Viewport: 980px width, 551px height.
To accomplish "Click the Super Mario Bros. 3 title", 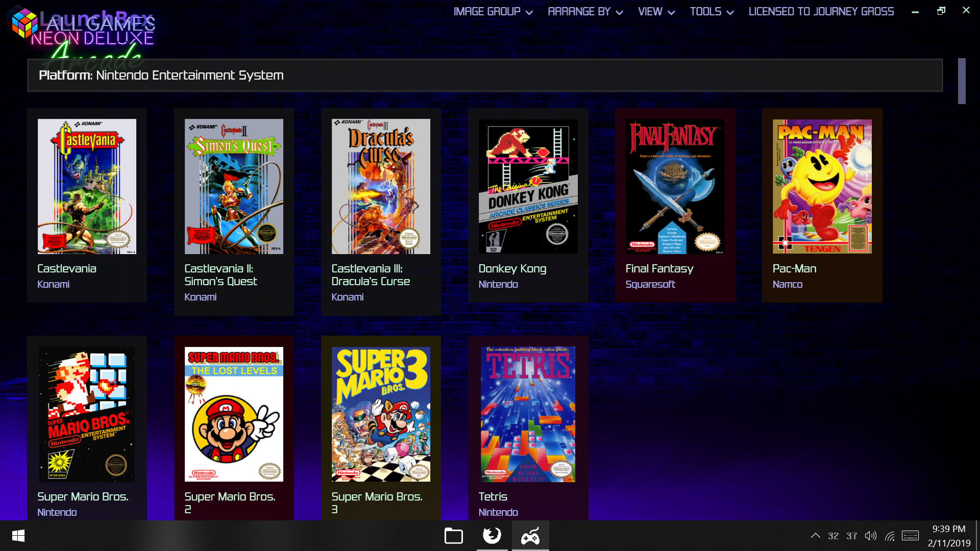I will pyautogui.click(x=377, y=503).
